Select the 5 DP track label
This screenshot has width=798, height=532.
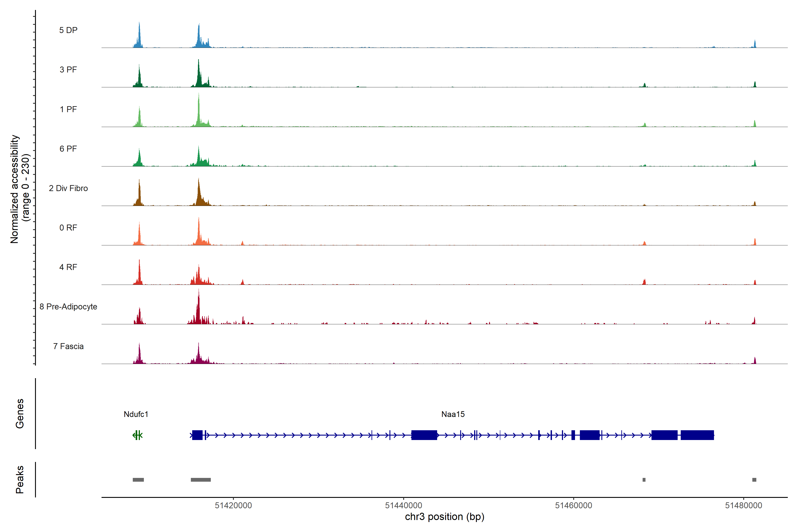click(x=68, y=30)
